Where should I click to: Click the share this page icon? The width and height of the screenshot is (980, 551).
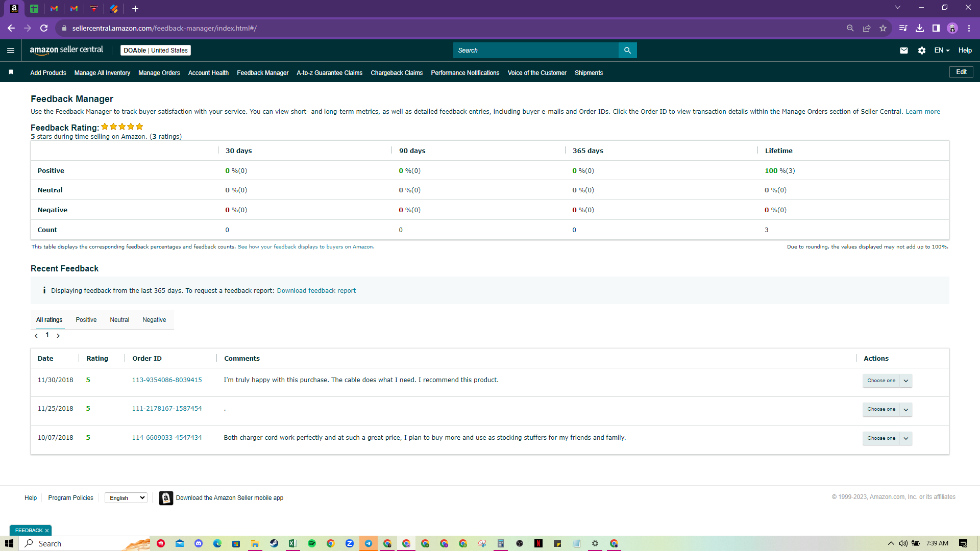click(867, 28)
